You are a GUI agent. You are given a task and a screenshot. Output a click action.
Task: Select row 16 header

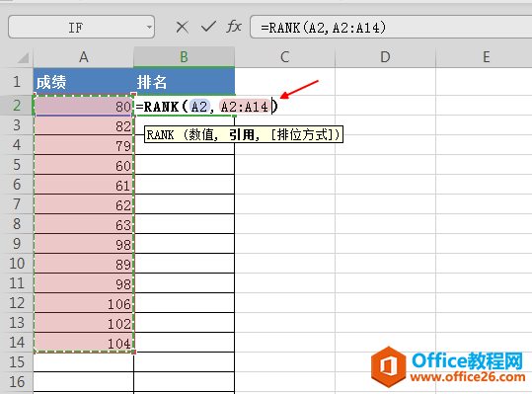click(x=17, y=382)
